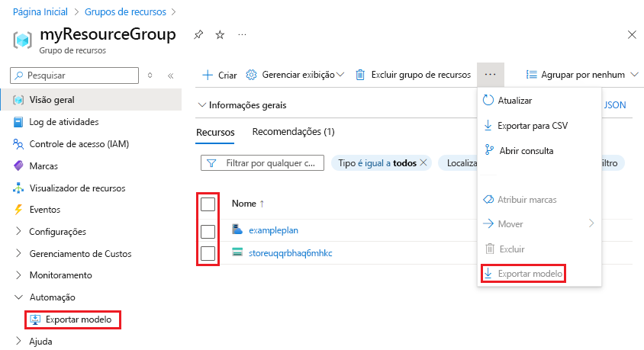644x350 pixels.
Task: Click the Localização filter pill
Action: pyautogui.click(x=459, y=163)
